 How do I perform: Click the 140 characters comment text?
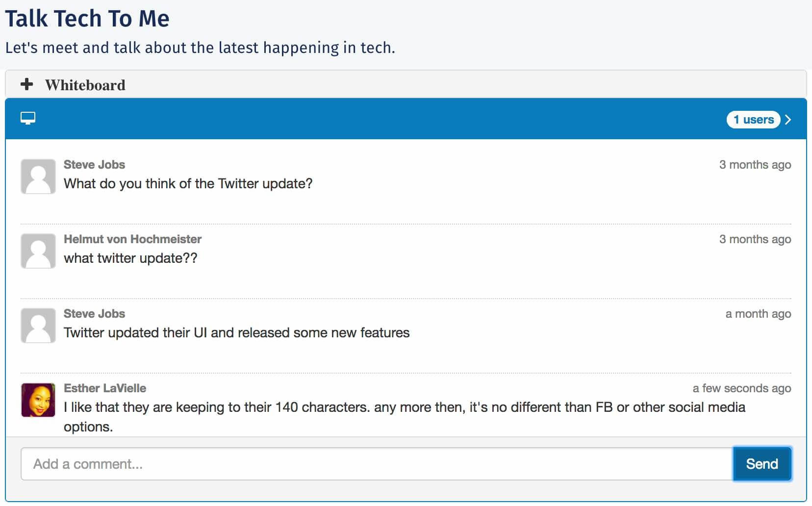coord(405,417)
